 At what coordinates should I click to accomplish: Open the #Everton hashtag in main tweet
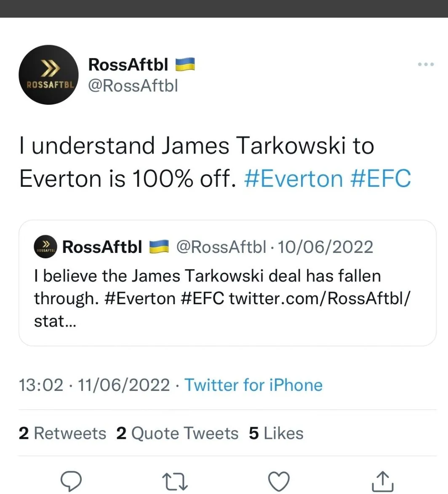293,178
